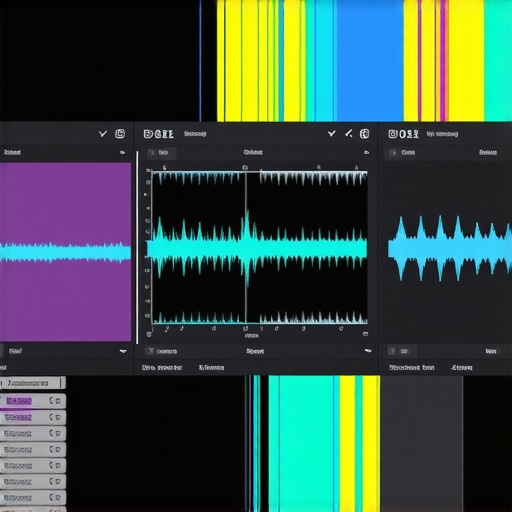Click the checkmark icon in the middle panel header
Image resolution: width=512 pixels, height=512 pixels.
click(331, 134)
